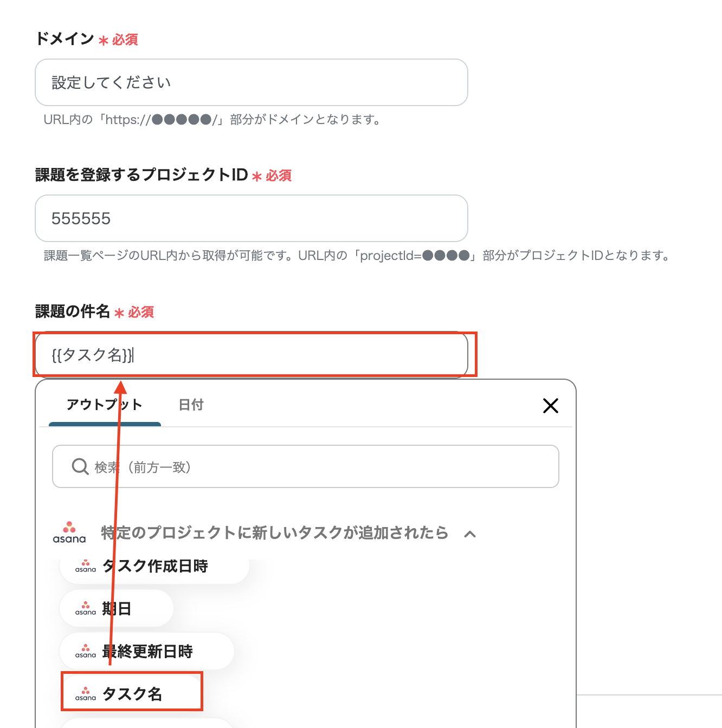Click the 課題の件名 label
The image size is (722, 728).
tap(73, 311)
